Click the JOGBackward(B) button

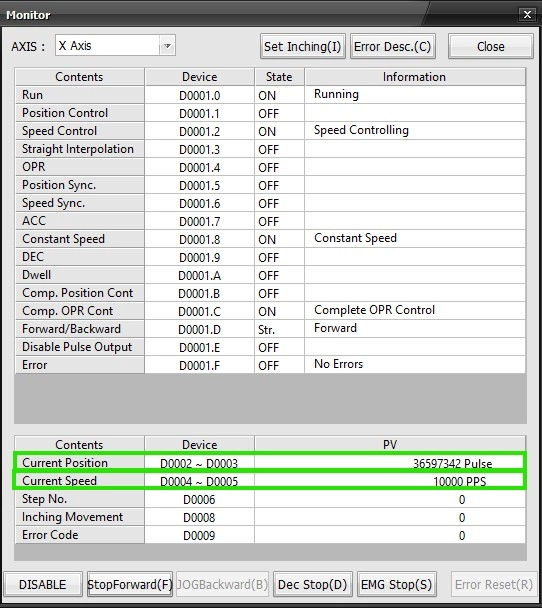pyautogui.click(x=222, y=584)
